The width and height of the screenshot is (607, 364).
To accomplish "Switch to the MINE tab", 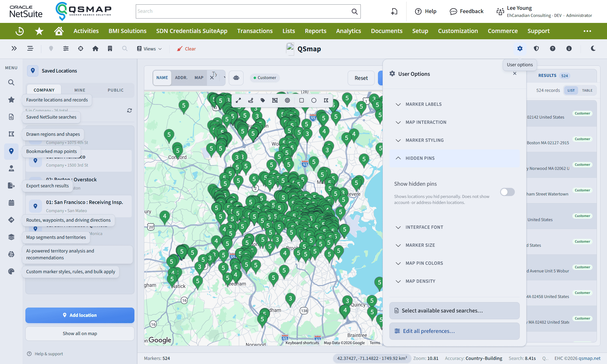I will [x=80, y=90].
